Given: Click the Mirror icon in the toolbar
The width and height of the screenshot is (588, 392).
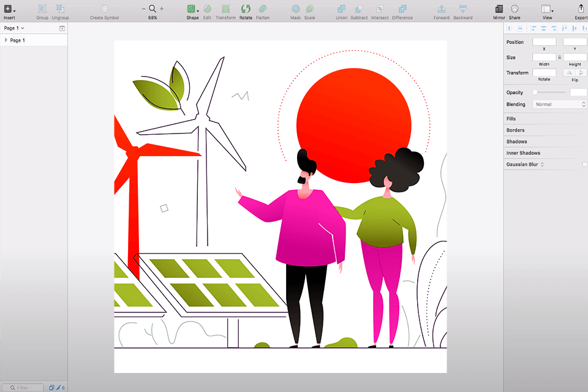Looking at the screenshot, I should coord(499,9).
